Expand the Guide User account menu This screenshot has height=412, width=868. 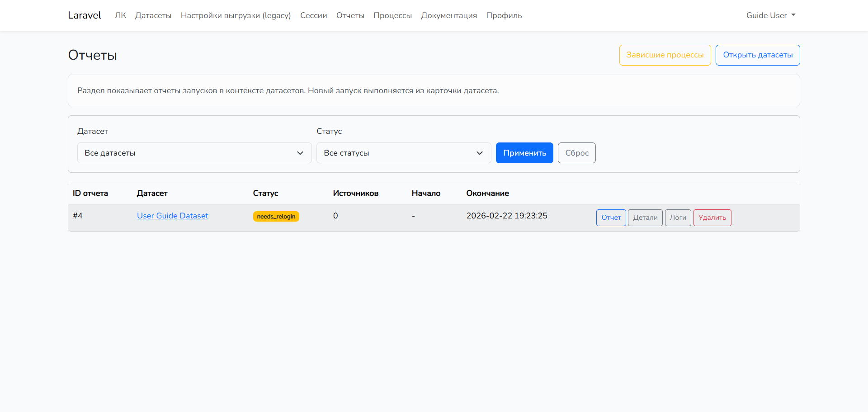(x=770, y=15)
